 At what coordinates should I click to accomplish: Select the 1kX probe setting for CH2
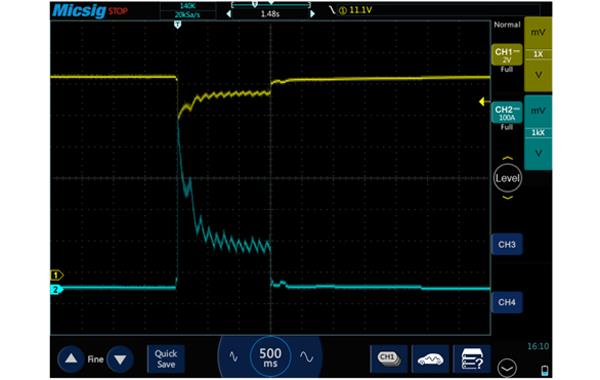click(538, 132)
